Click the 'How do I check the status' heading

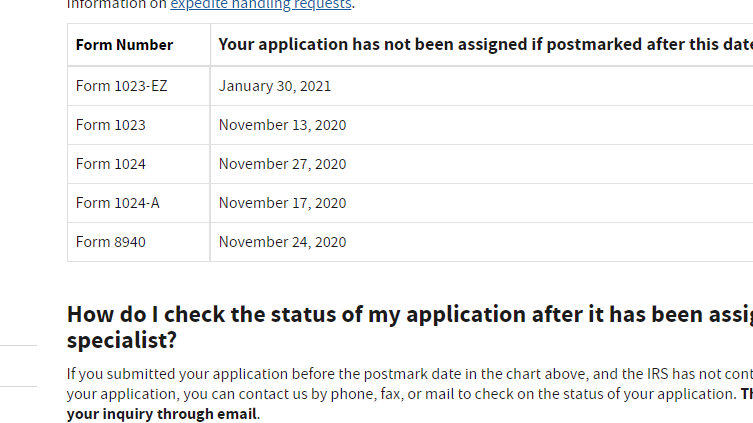400,314
